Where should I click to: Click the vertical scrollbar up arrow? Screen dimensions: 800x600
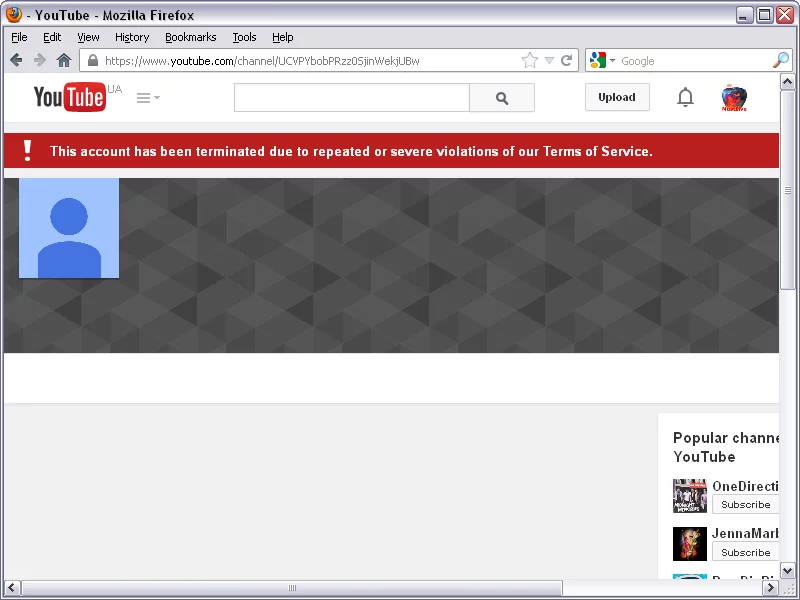click(x=787, y=82)
